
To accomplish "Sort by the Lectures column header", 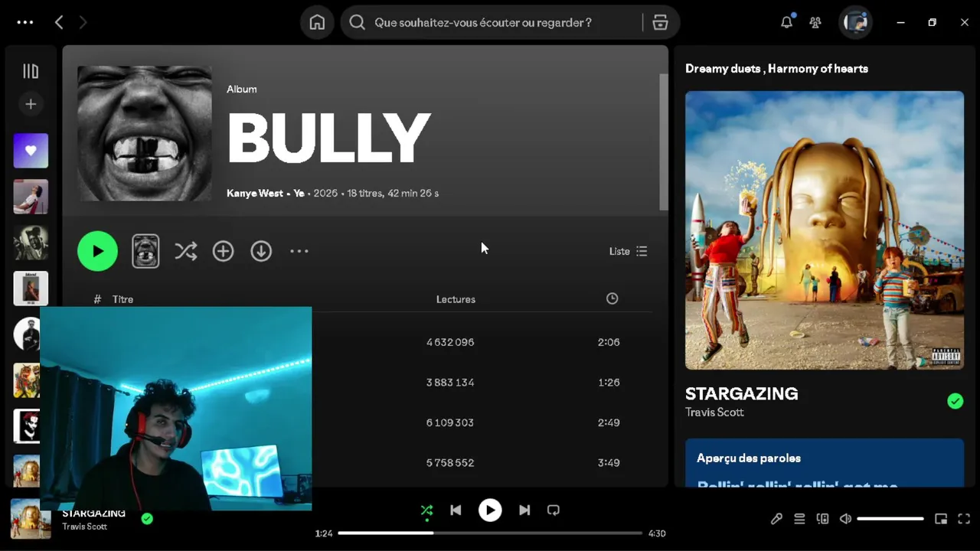I will coord(456,299).
